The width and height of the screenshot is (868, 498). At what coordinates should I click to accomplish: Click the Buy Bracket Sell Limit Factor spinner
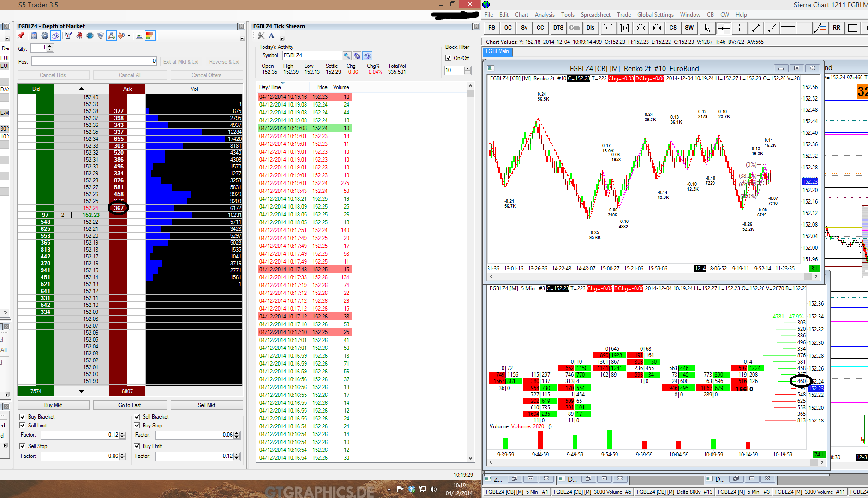(122, 435)
